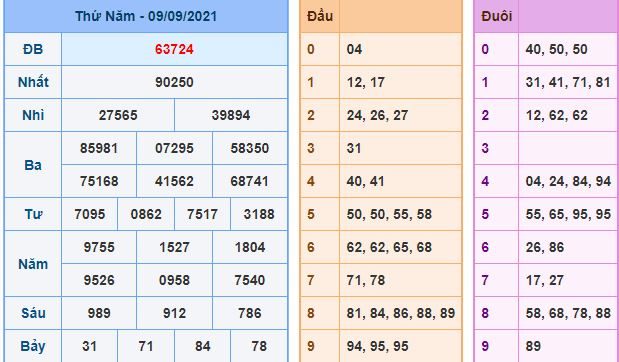The image size is (619, 362).
Task: Select Đầu row 1 values 12, 17
Action: (366, 82)
